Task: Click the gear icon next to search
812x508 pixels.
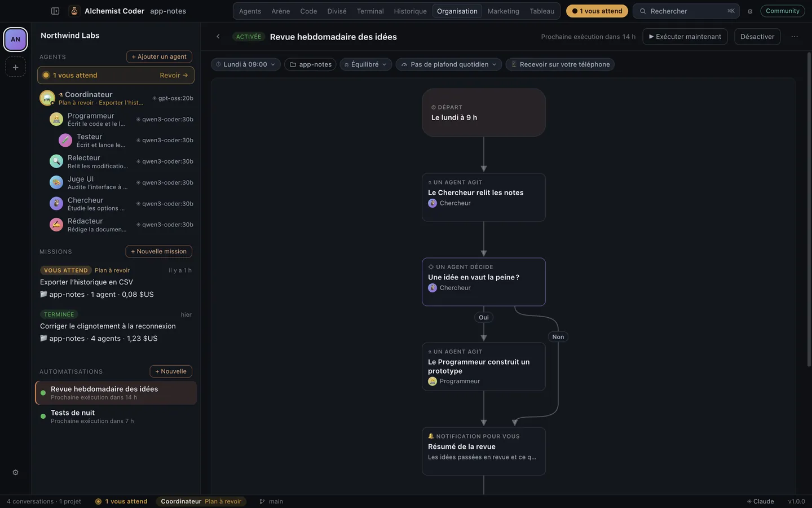Action: tap(750, 11)
